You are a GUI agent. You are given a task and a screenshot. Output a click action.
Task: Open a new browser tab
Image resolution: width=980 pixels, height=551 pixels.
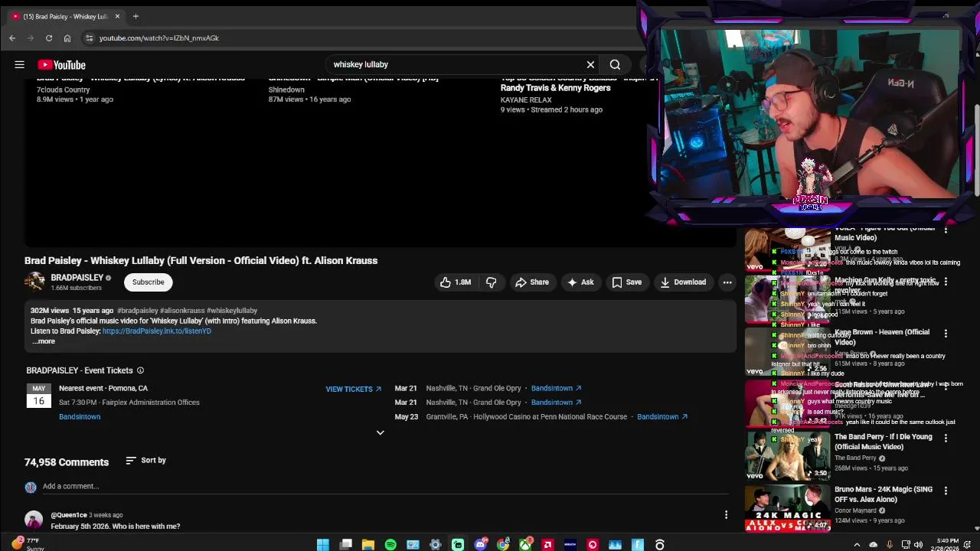[136, 16]
